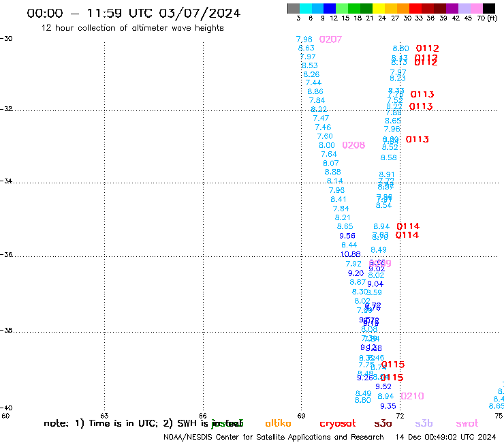Image resolution: width=504 pixels, height=443 pixels.
Task: Click the wave height value '10.88'
Action: [x=350, y=254]
